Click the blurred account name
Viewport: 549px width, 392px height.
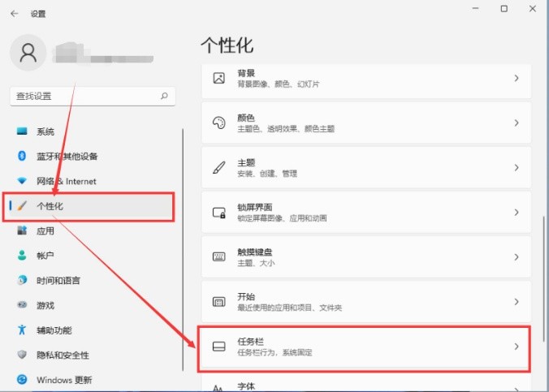pyautogui.click(x=102, y=54)
